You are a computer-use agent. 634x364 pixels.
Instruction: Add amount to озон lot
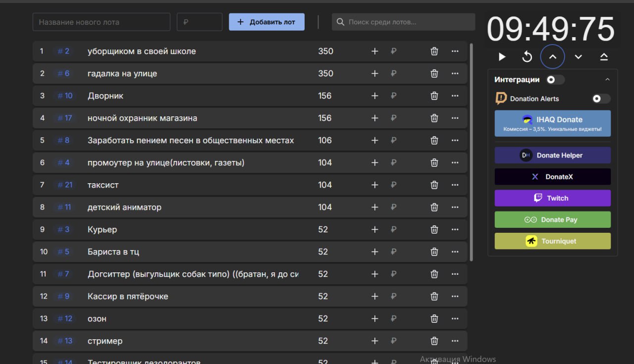click(x=374, y=318)
